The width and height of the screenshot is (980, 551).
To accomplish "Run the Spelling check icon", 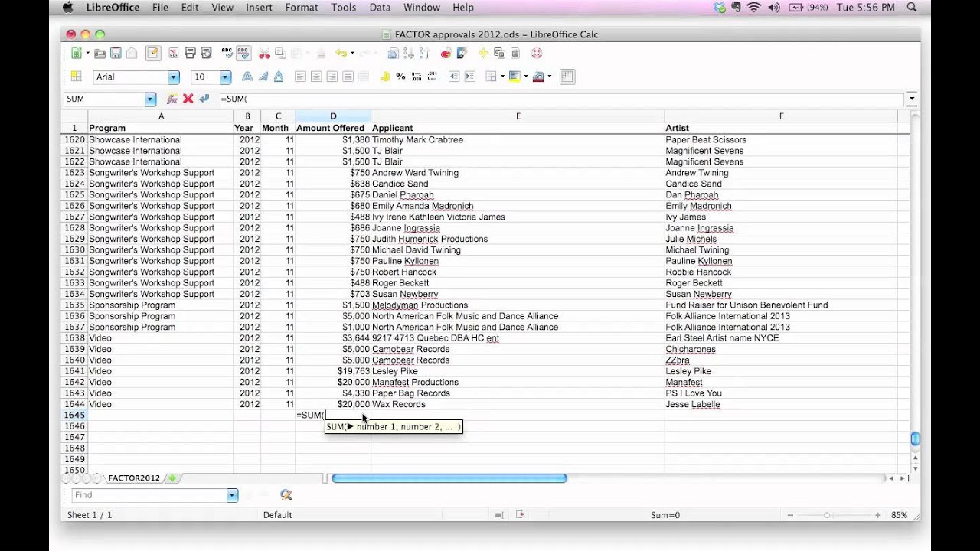I will click(227, 54).
